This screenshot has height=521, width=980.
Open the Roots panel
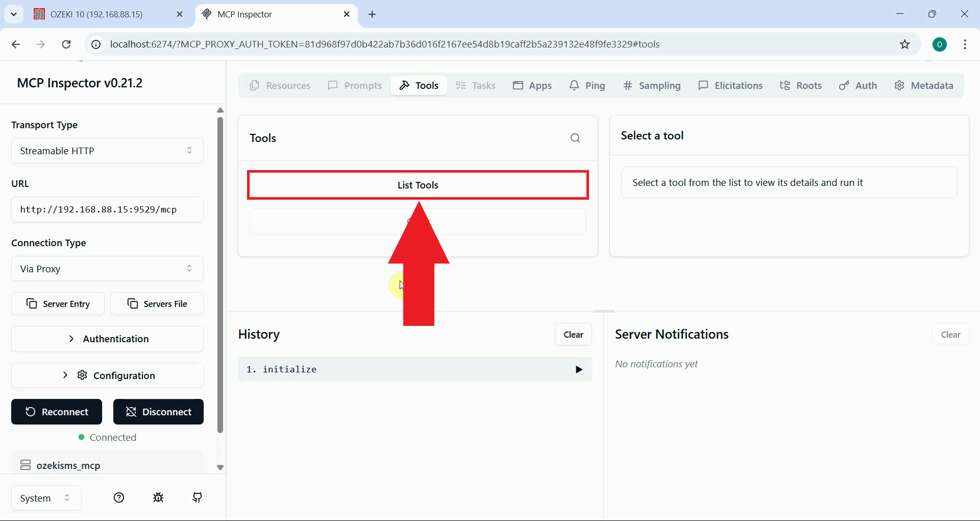pyautogui.click(x=801, y=85)
